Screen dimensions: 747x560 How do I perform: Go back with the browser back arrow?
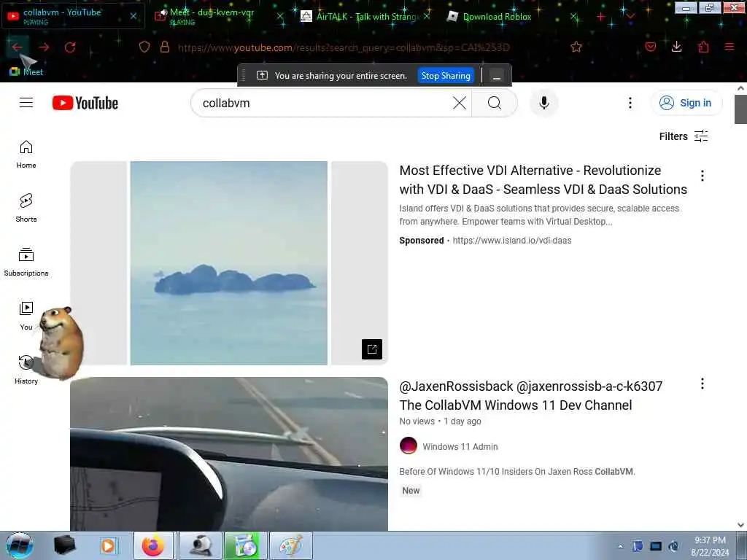coord(18,47)
